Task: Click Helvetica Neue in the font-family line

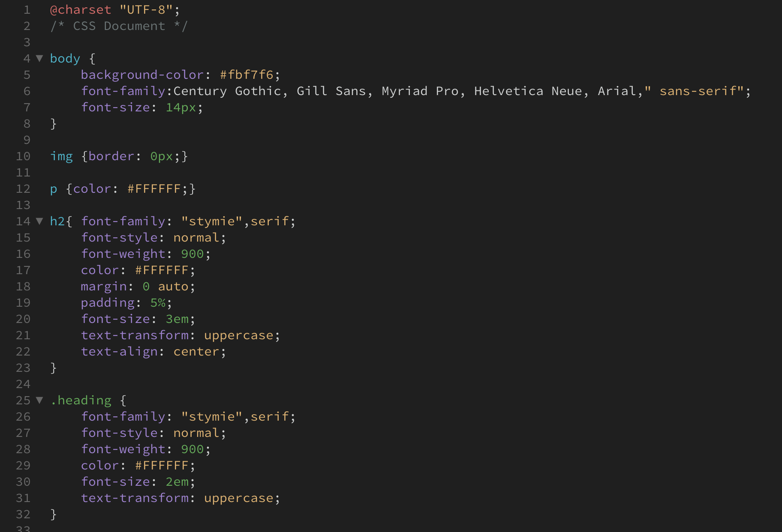Action: (528, 91)
